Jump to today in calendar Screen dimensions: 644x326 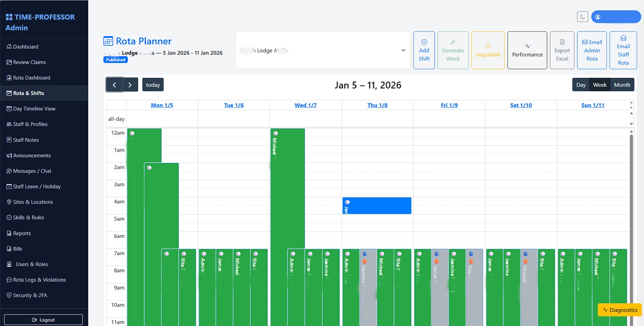point(153,85)
